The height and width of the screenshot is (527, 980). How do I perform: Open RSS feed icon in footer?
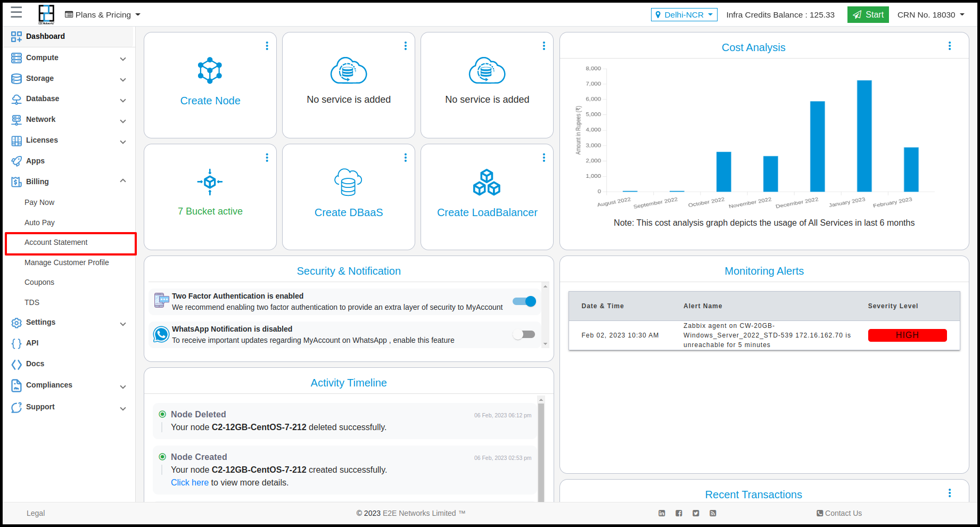pyautogui.click(x=713, y=513)
